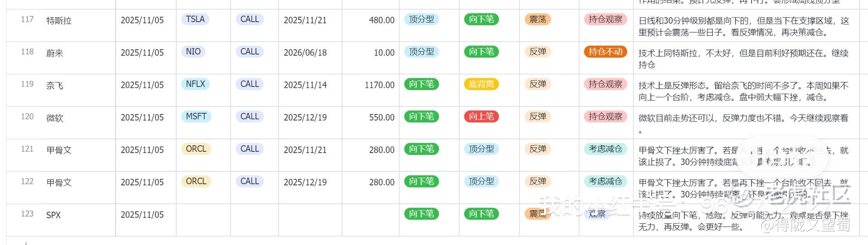Click the TSLA ticker tag
Image resolution: width=868 pixels, height=245 pixels.
pos(195,19)
